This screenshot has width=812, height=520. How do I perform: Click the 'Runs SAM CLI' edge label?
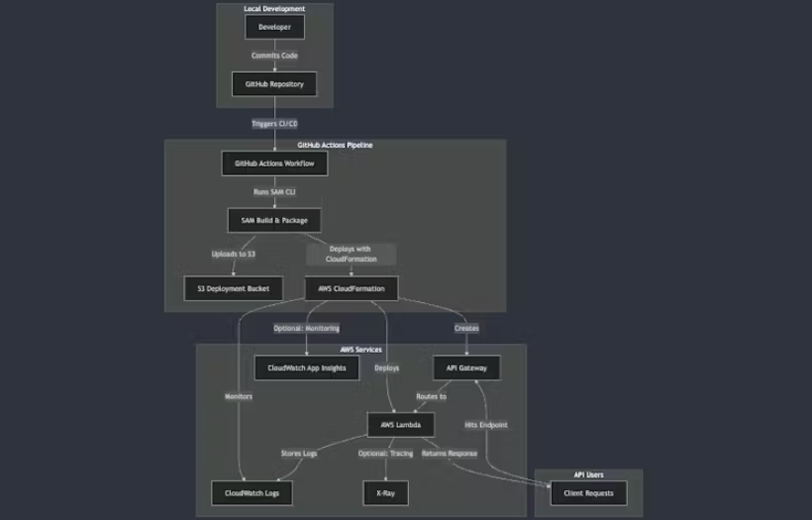click(x=274, y=192)
